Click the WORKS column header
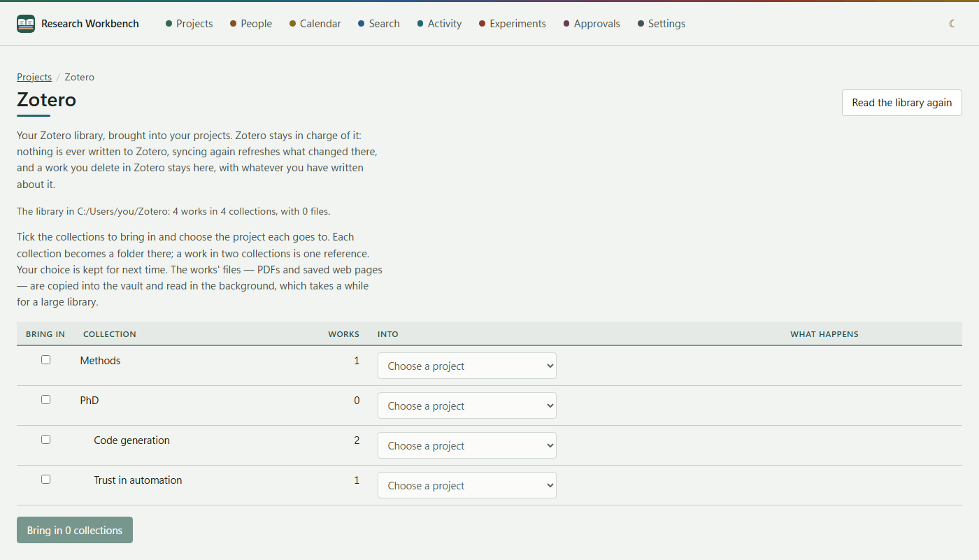 (x=343, y=334)
